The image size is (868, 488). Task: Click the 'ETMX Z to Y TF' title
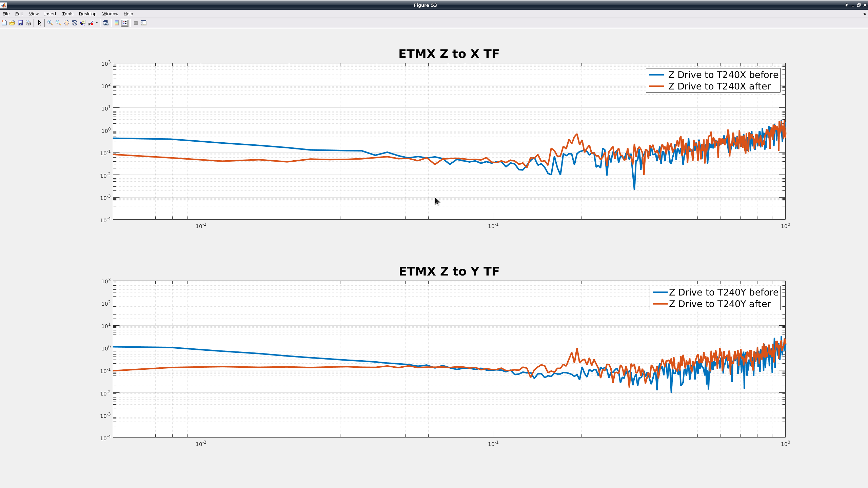(x=449, y=271)
